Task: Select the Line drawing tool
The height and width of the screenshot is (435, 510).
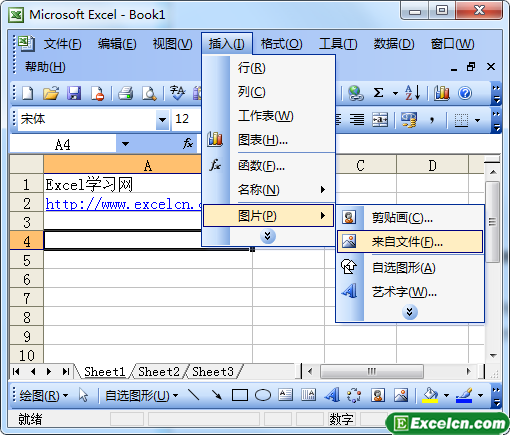Action: pyautogui.click(x=194, y=395)
